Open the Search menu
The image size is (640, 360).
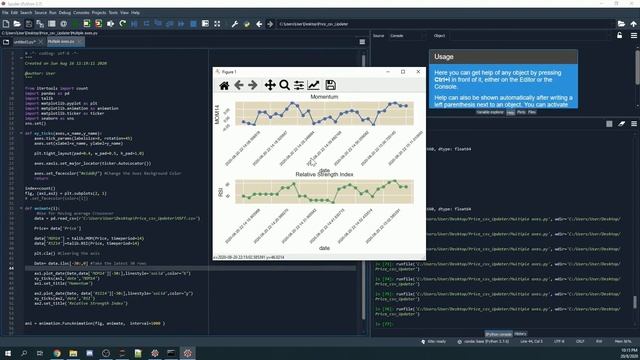tap(26, 13)
